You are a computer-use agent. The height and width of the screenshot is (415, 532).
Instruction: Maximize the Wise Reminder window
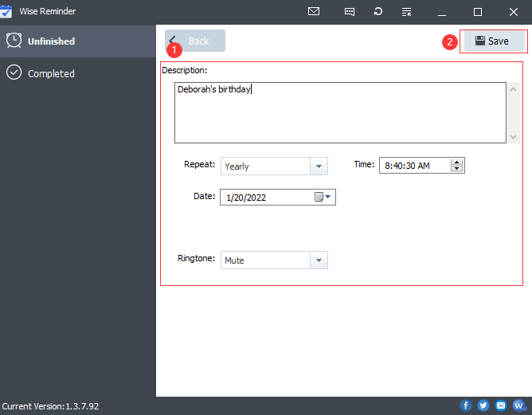coord(478,12)
